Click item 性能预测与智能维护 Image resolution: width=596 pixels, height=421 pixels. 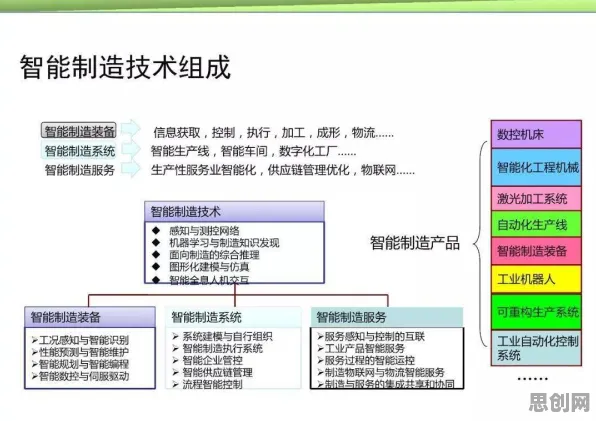coord(84,352)
